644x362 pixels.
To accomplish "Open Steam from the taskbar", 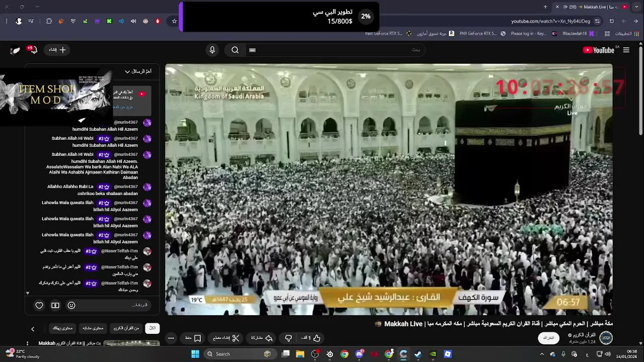I will [418, 354].
